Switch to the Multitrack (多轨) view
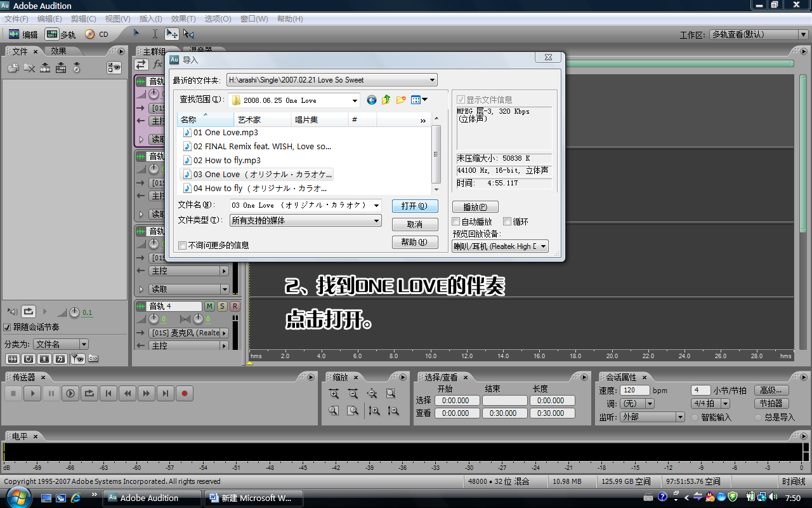This screenshot has width=812, height=508. pyautogui.click(x=61, y=34)
